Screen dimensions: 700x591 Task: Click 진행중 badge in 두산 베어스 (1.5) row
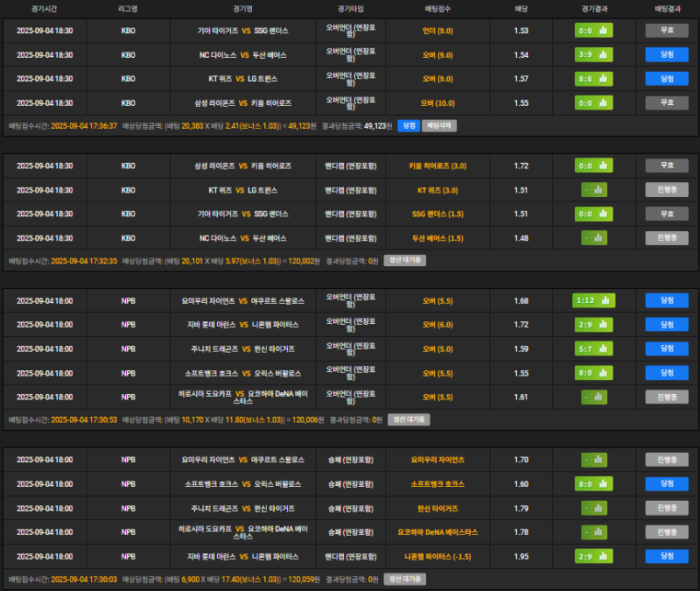click(667, 238)
